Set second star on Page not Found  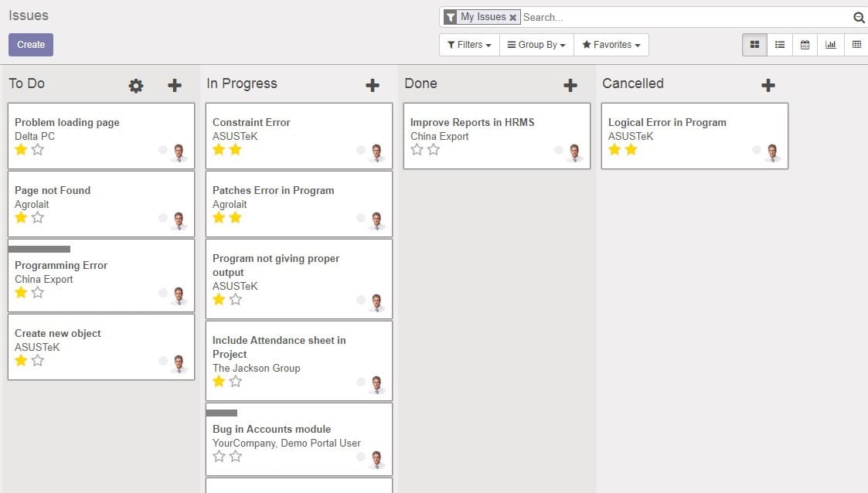(x=38, y=217)
